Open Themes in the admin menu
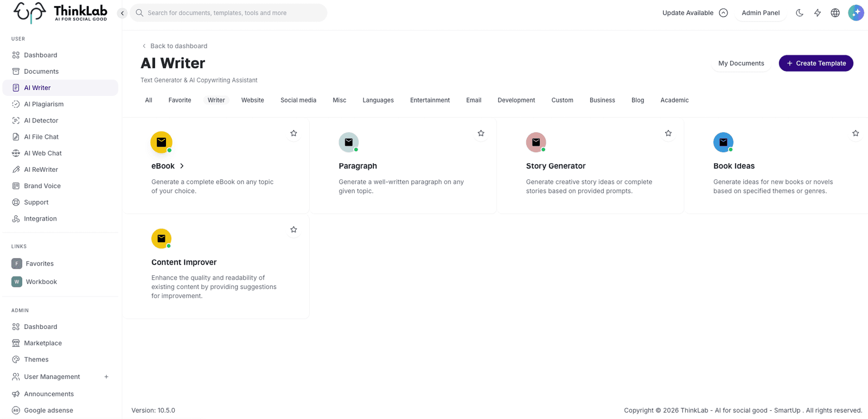 click(60, 359)
